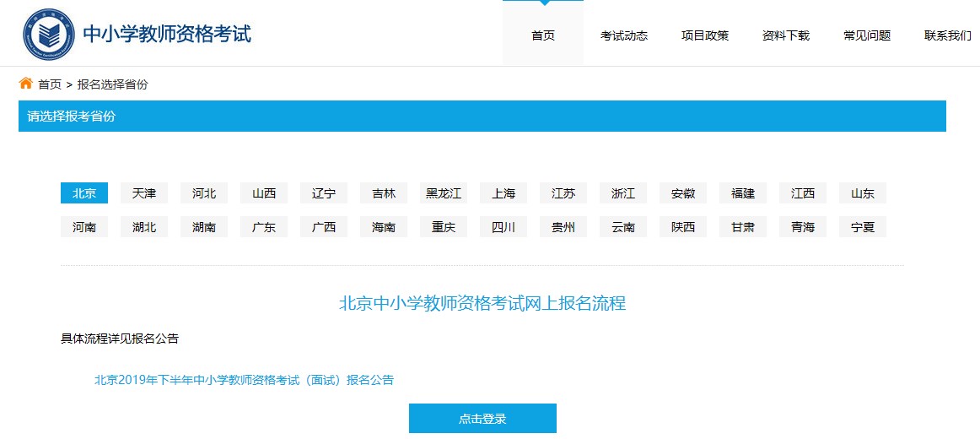Select the 陕西 province button
Screen dimensions: 980x439
(683, 227)
